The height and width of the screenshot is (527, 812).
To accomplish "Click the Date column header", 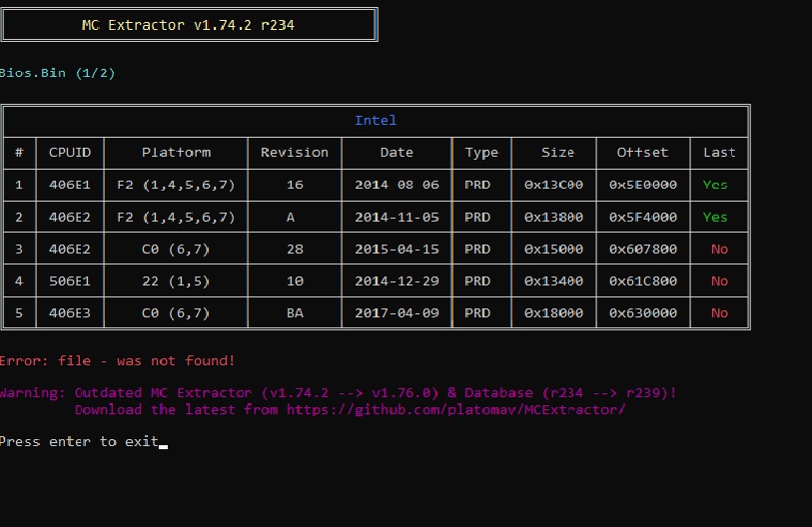I will [397, 152].
